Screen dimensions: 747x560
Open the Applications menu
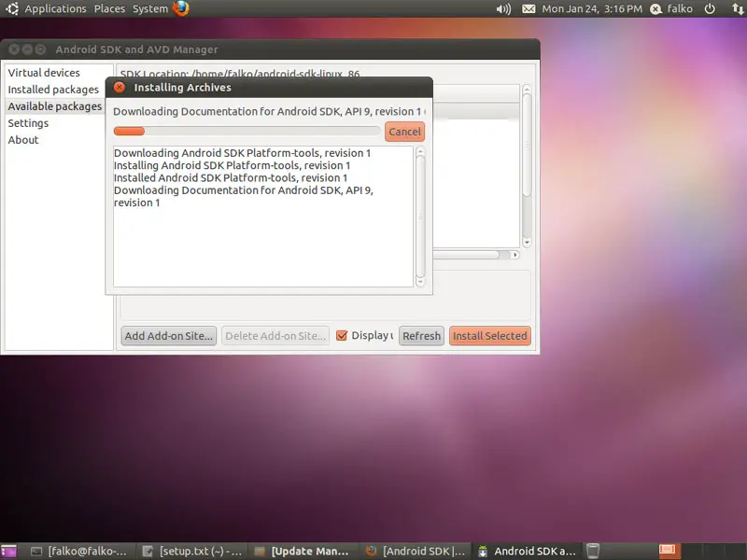[x=55, y=9]
